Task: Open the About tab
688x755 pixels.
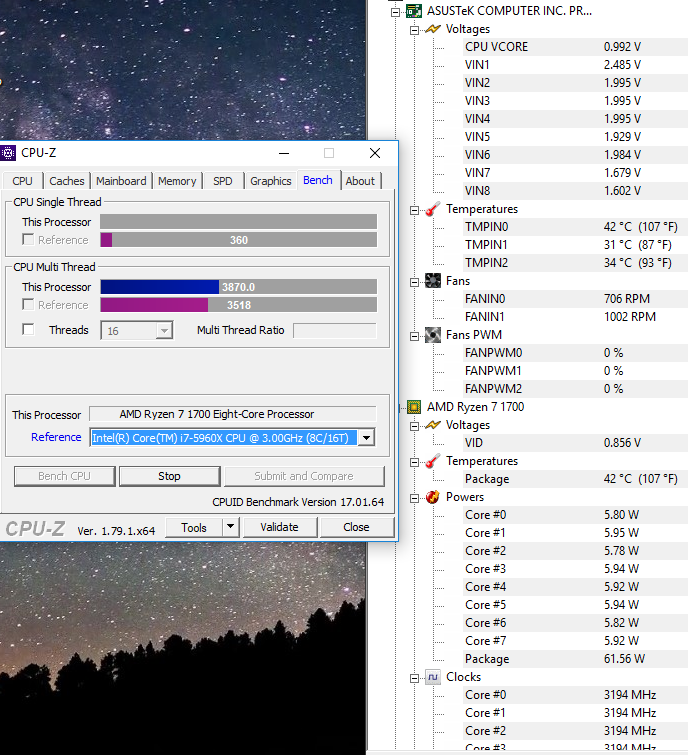Action: pos(360,181)
